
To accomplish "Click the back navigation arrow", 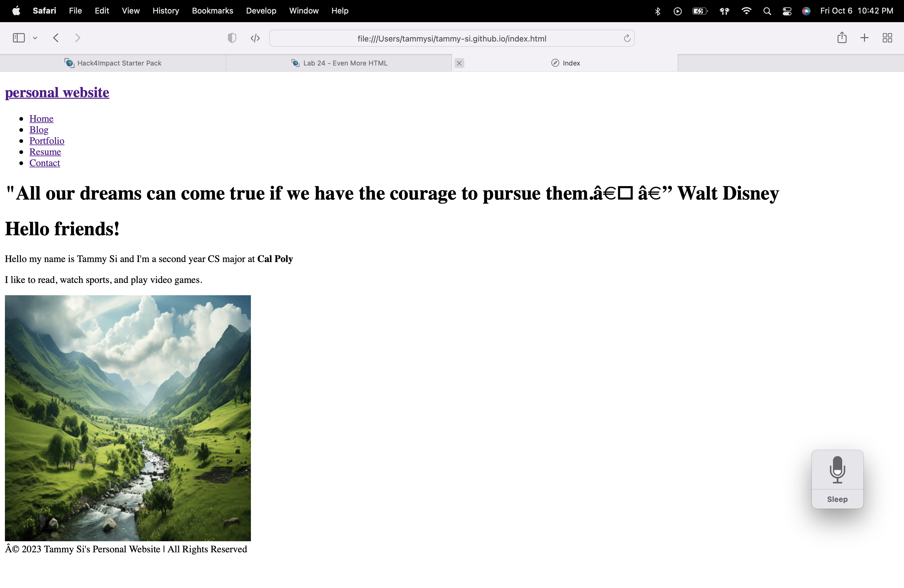I will [x=56, y=38].
